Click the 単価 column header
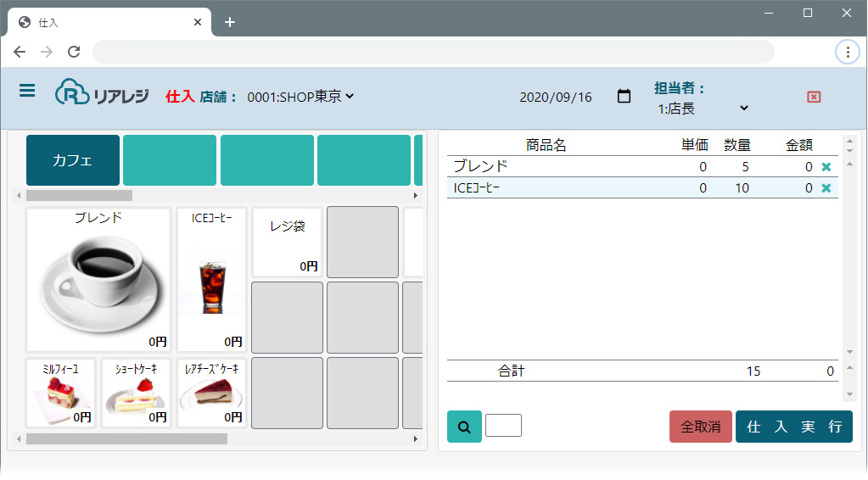The width and height of the screenshot is (868, 480). (x=695, y=145)
